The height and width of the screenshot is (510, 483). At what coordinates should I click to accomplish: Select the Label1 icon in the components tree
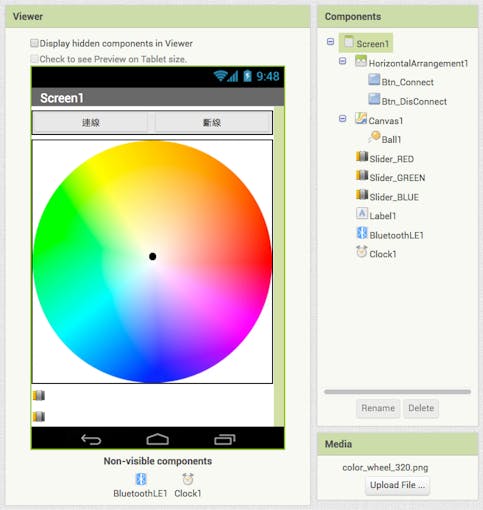click(x=362, y=213)
